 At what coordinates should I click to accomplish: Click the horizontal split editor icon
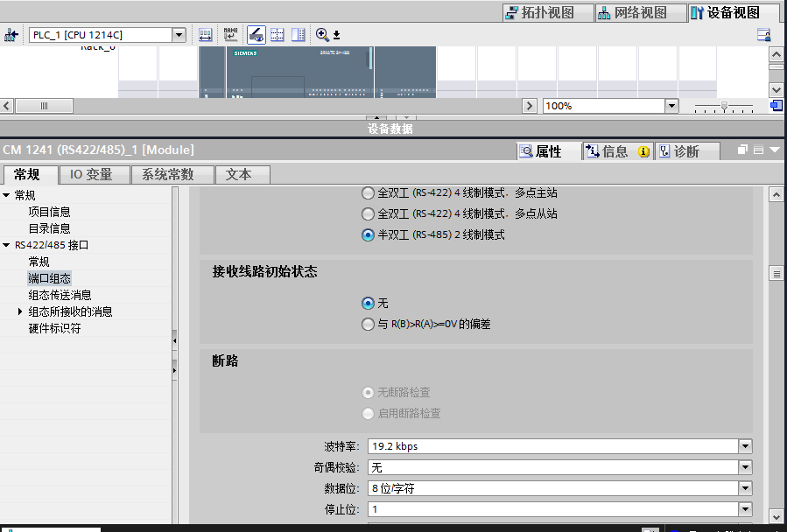click(x=278, y=35)
